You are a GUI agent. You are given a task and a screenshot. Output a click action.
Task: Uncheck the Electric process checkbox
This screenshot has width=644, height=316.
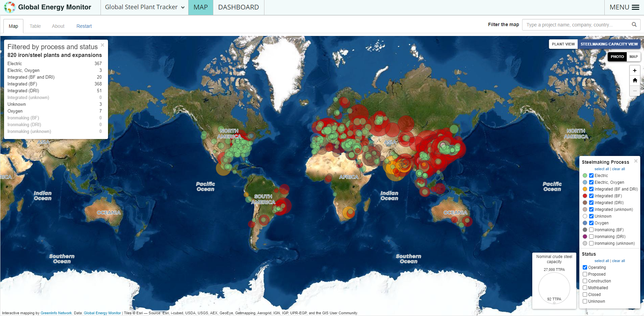(591, 176)
